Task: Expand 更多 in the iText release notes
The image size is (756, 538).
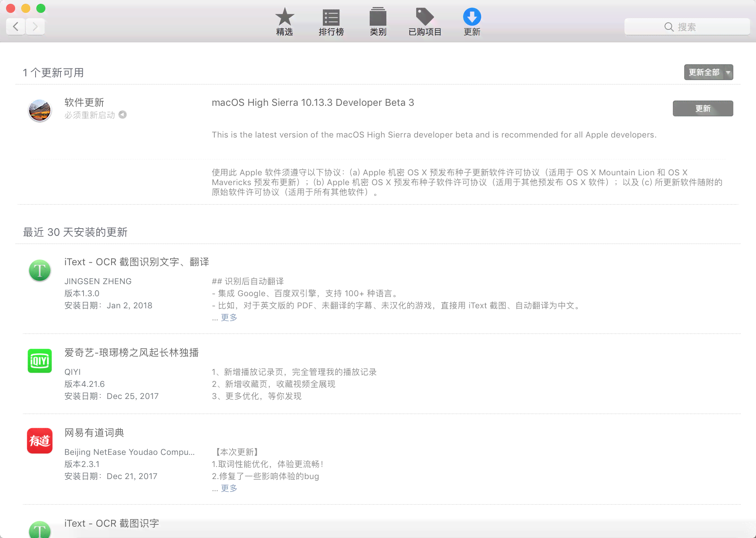Action: [229, 317]
